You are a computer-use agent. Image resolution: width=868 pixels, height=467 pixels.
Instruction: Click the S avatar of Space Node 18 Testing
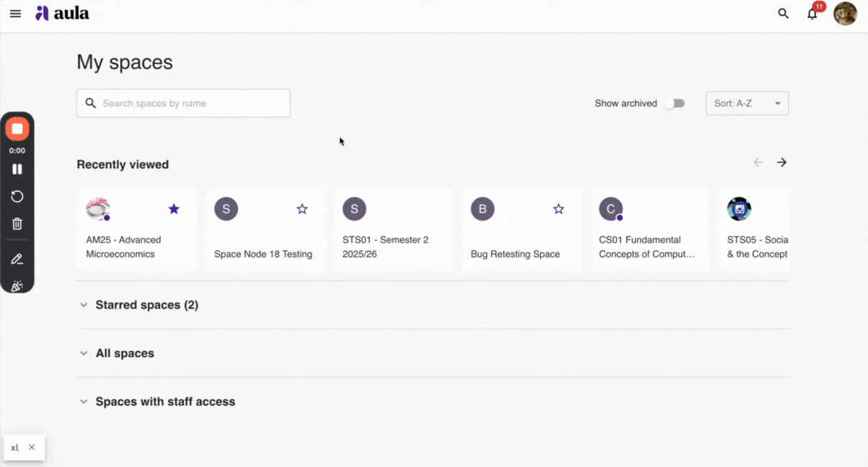point(226,209)
